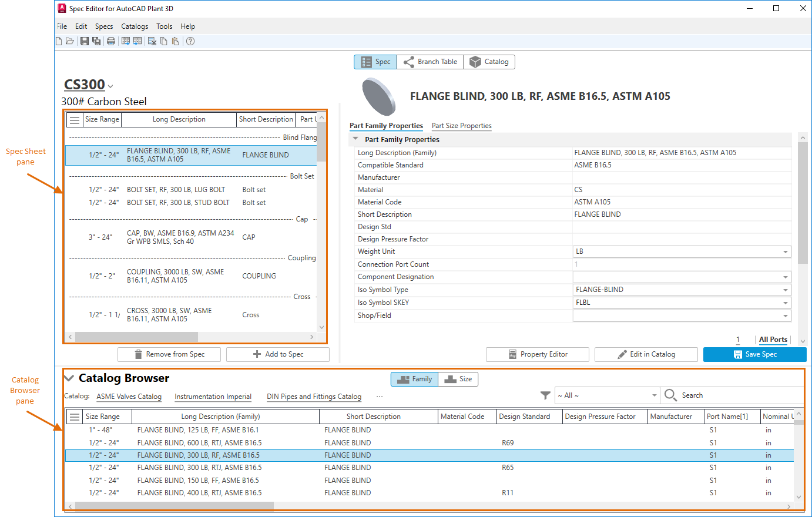Click the first table-with-arrow toolbar icon

tap(126, 41)
